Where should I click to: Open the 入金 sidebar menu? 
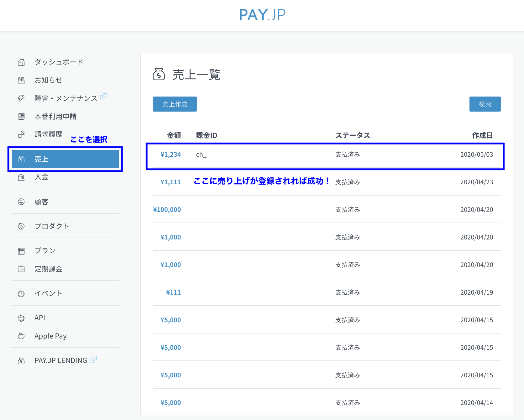tap(41, 177)
